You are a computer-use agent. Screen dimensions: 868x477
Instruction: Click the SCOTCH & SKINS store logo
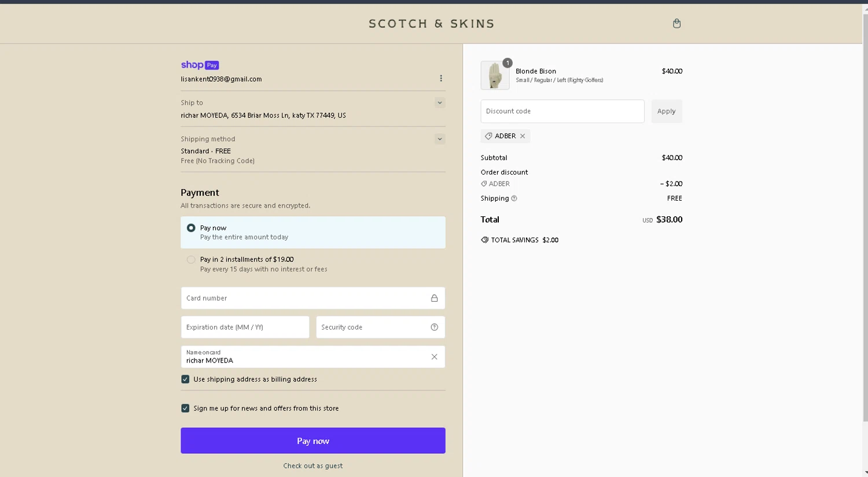(x=432, y=24)
